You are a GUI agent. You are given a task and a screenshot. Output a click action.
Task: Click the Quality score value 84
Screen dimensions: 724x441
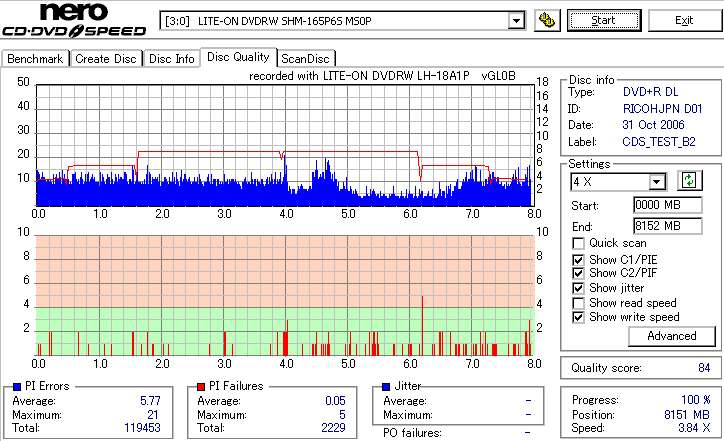pyautogui.click(x=704, y=368)
